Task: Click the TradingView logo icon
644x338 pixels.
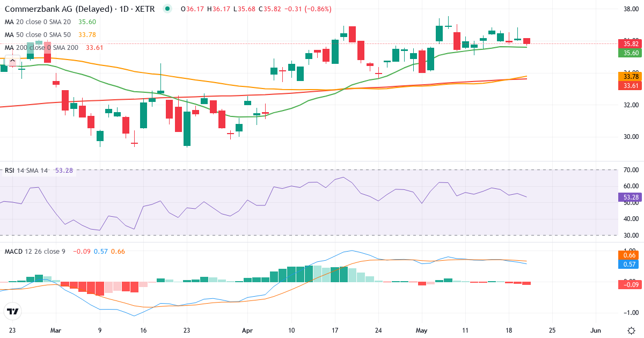Action: click(12, 311)
